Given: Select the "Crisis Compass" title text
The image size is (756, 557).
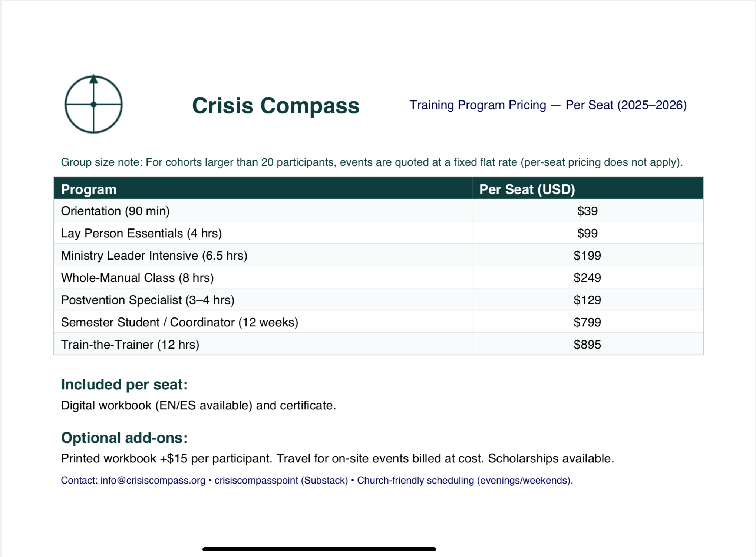Looking at the screenshot, I should tap(275, 106).
